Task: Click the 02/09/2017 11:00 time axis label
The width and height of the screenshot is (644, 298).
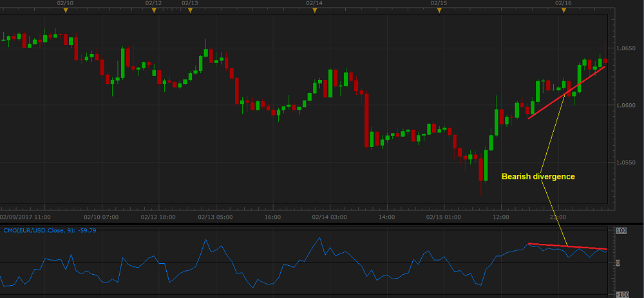Action: click(25, 217)
